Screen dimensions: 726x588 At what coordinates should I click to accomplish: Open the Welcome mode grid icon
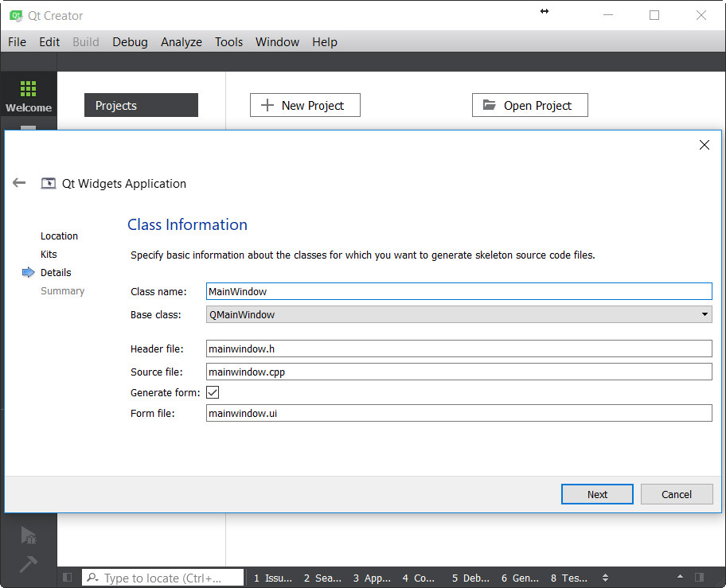(x=28, y=88)
